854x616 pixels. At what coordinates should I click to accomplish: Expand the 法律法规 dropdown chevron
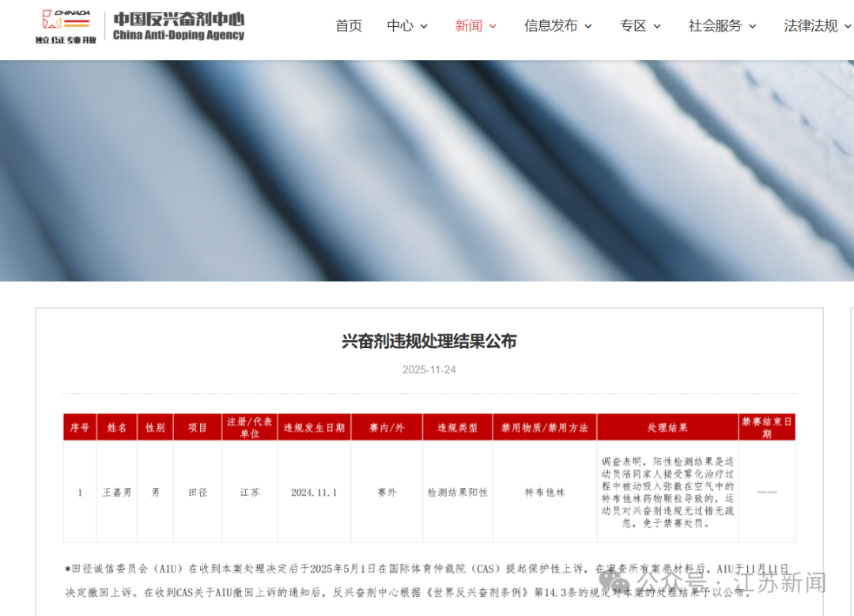pos(848,26)
